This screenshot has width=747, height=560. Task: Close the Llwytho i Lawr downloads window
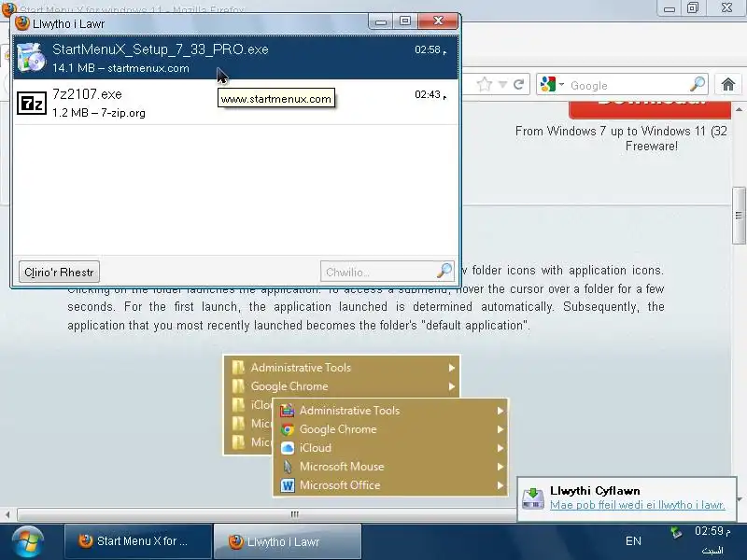pyautogui.click(x=438, y=21)
